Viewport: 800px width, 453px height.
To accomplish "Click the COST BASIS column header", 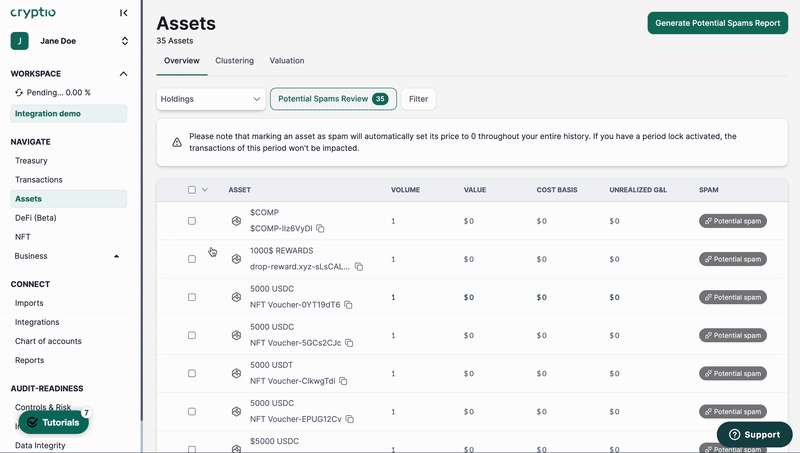I will (x=557, y=190).
